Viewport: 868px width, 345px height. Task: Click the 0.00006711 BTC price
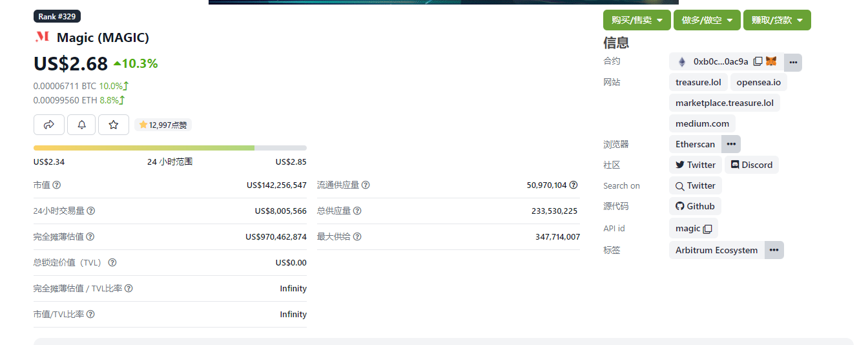(65, 86)
